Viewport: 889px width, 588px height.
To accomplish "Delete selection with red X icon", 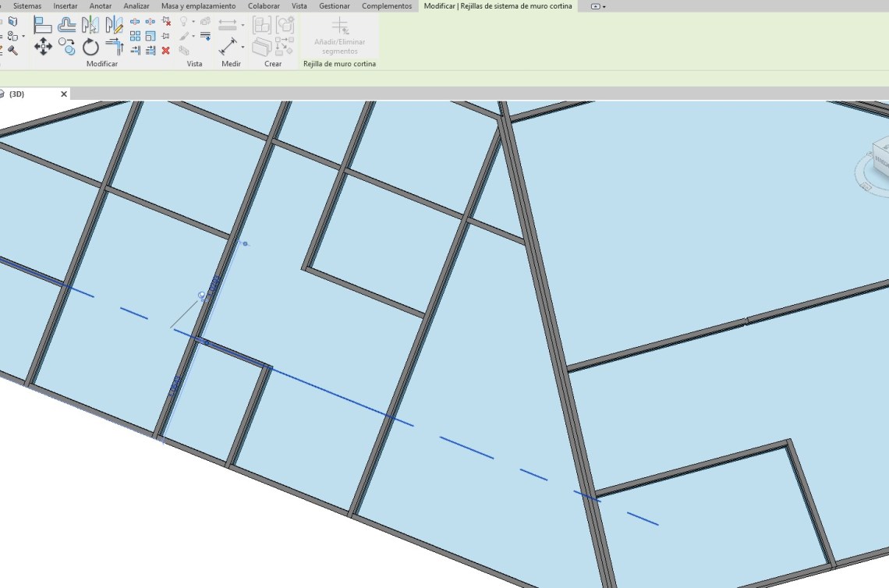I will (165, 51).
